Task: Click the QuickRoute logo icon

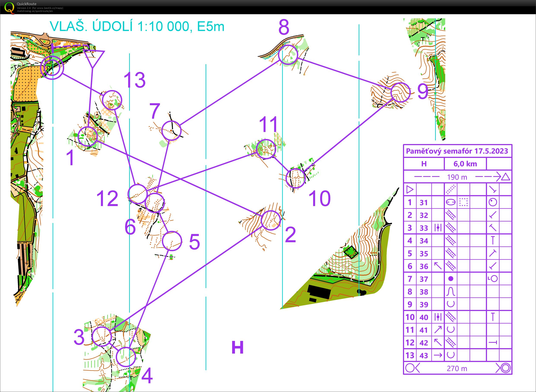Action: 9,7
